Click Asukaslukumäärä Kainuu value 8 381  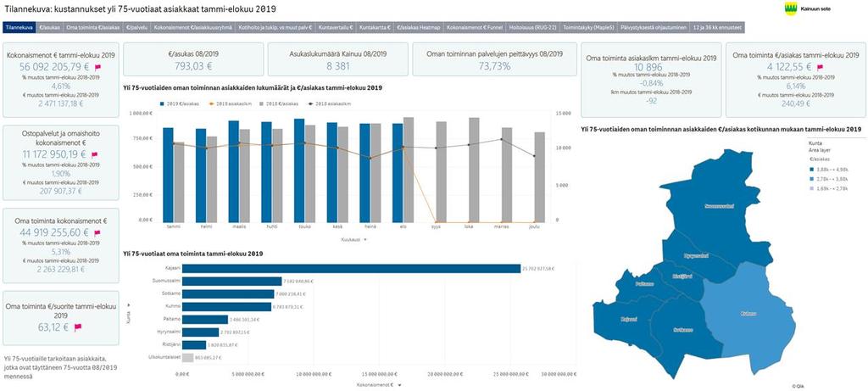click(337, 66)
